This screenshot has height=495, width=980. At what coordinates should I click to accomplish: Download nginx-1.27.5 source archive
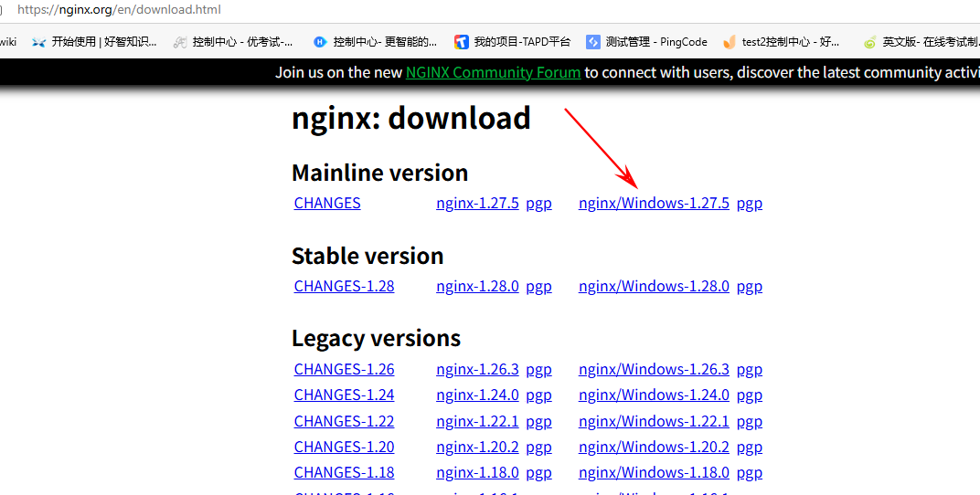coord(477,203)
